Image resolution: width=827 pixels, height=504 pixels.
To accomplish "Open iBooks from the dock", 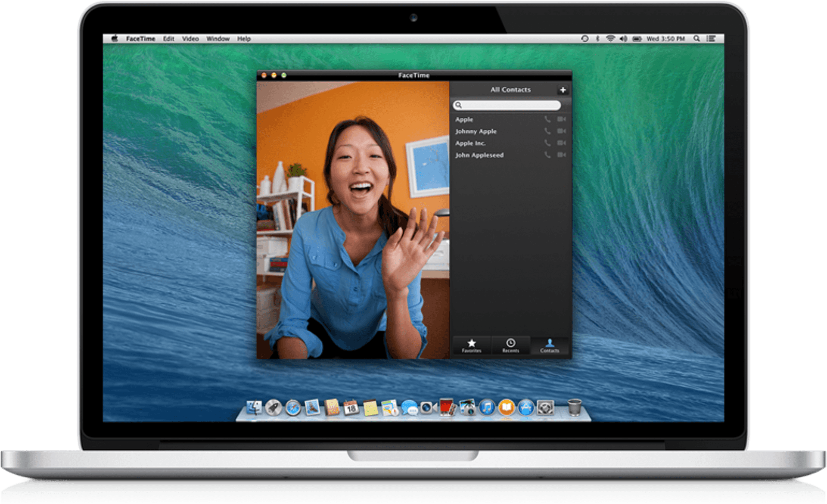I will [x=507, y=407].
